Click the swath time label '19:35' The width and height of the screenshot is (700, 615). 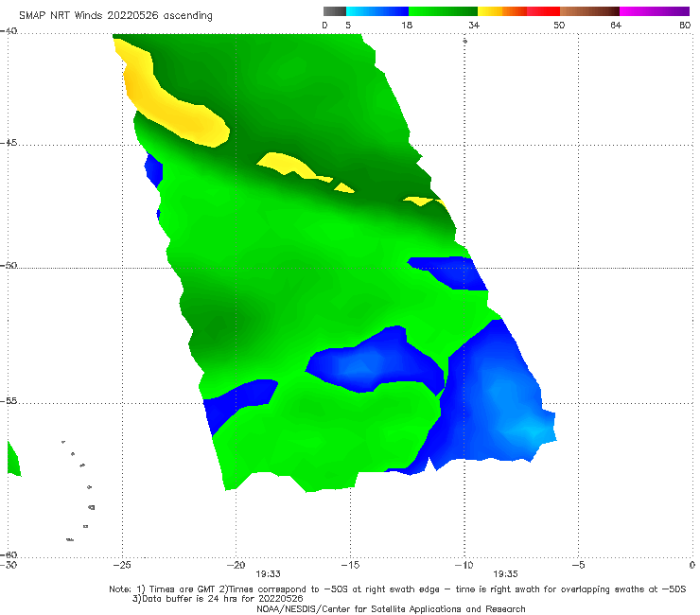pos(505,574)
